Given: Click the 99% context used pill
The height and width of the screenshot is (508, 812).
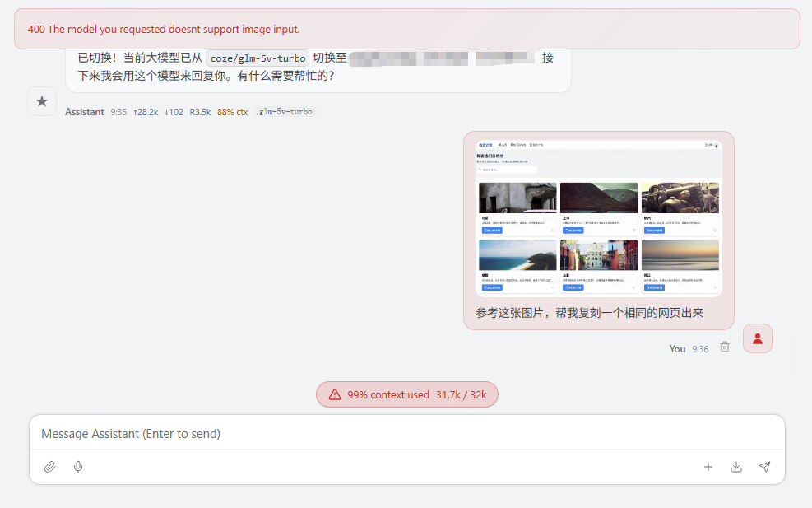Looking at the screenshot, I should click(x=407, y=394).
